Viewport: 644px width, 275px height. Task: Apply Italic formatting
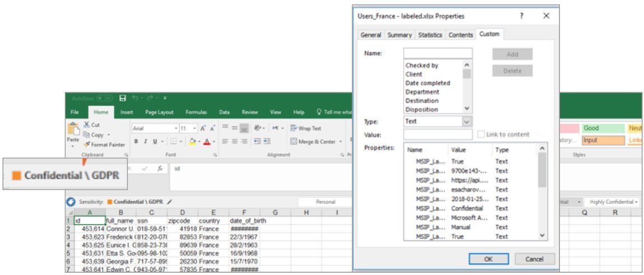144,142
